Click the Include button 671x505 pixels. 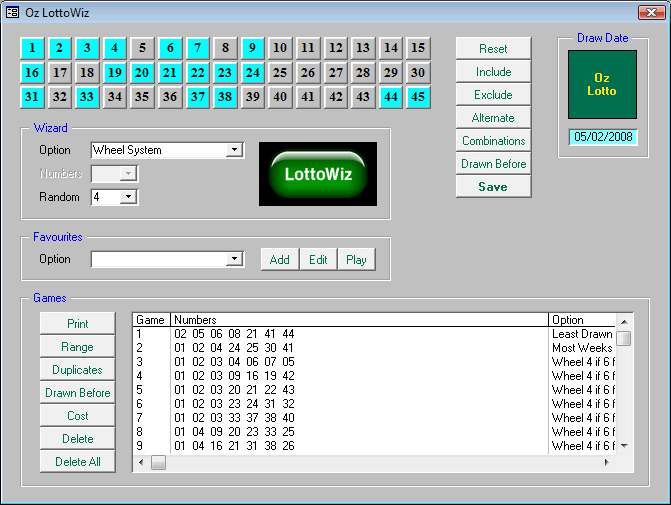(493, 71)
